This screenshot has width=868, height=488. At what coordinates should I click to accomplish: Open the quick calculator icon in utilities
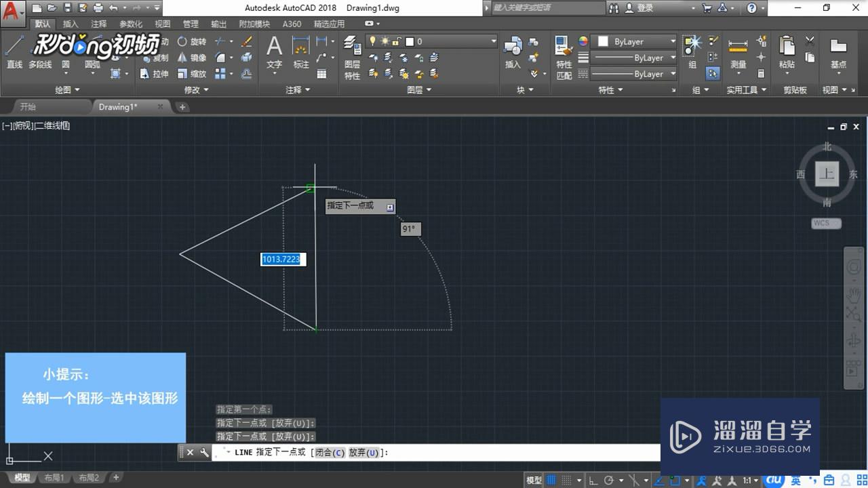click(761, 74)
